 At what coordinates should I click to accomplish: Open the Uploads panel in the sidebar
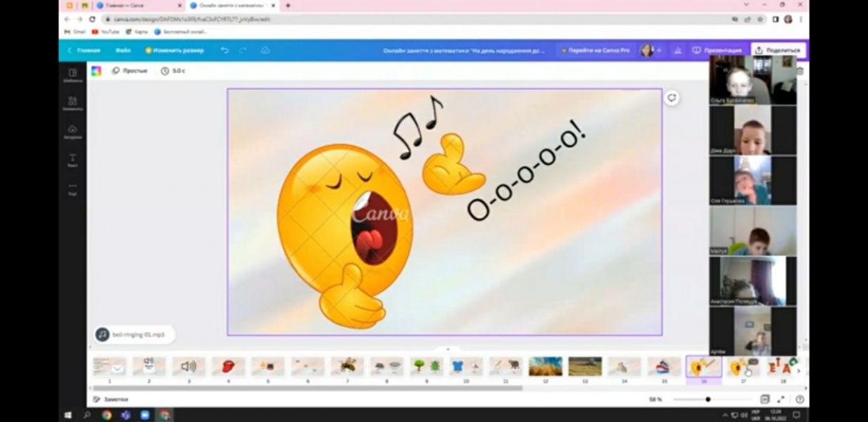pos(73,132)
